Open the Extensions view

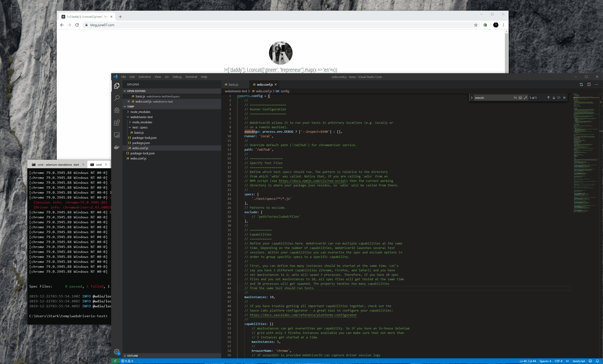point(117,123)
